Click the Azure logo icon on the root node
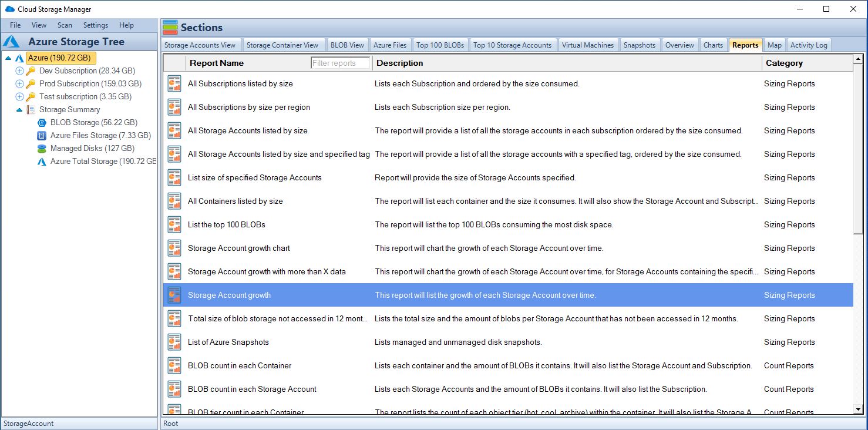The image size is (868, 430). tap(19, 58)
